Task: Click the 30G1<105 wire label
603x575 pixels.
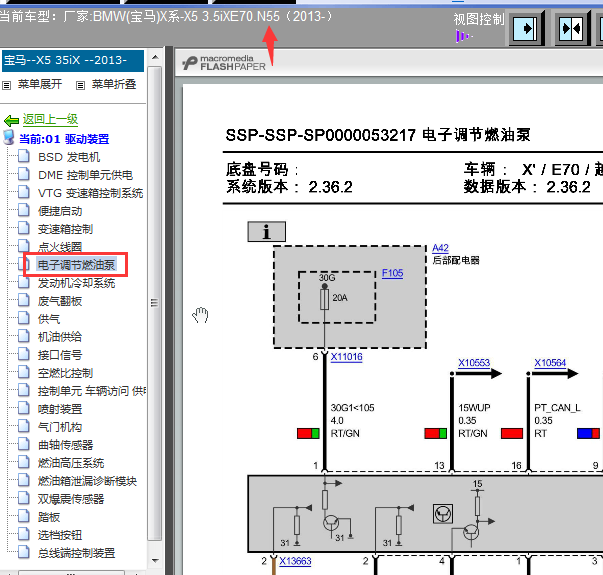Action: click(x=352, y=408)
